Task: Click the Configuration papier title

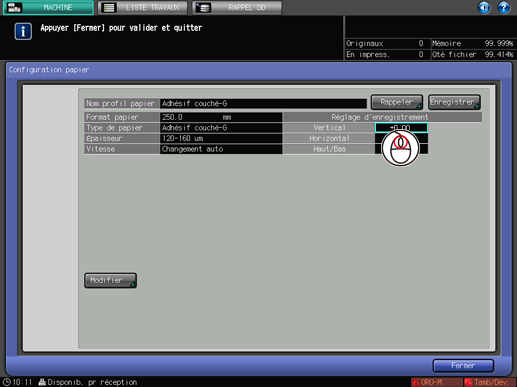Action: coord(49,70)
